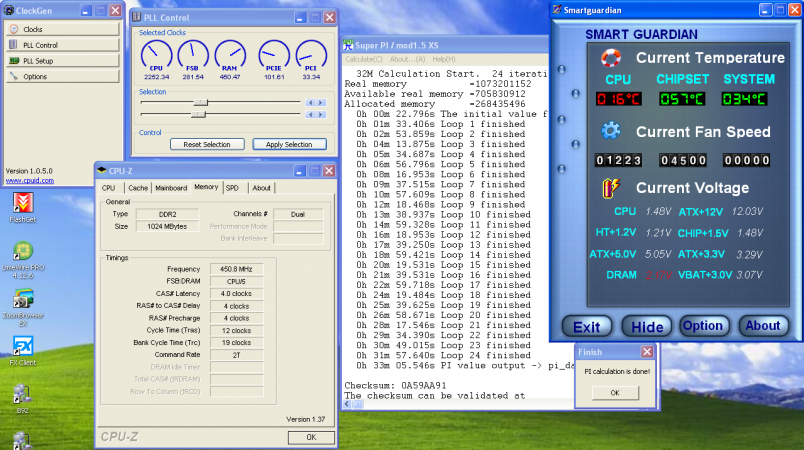Viewport: 804px width, 450px height.
Task: Minimize the CPU-Z window
Action: 299,171
